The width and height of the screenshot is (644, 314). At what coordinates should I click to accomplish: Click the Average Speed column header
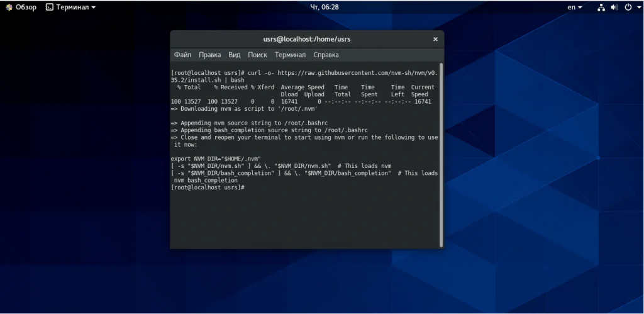point(303,87)
